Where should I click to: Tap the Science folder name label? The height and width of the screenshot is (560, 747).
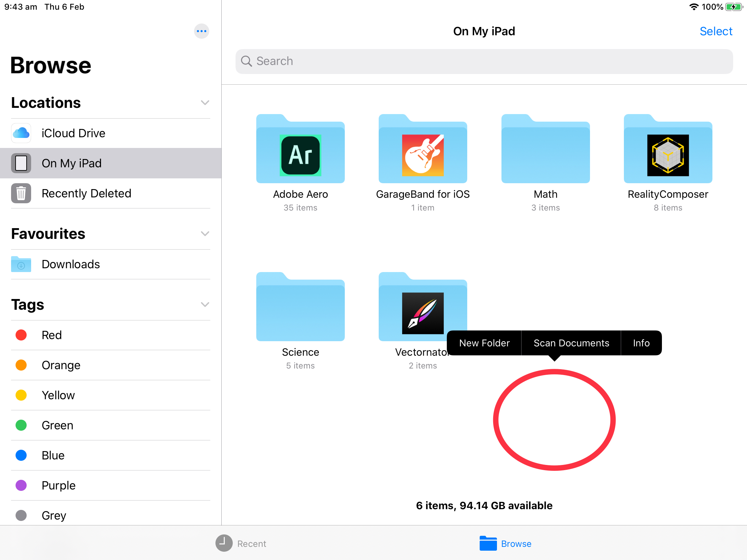coord(301,352)
